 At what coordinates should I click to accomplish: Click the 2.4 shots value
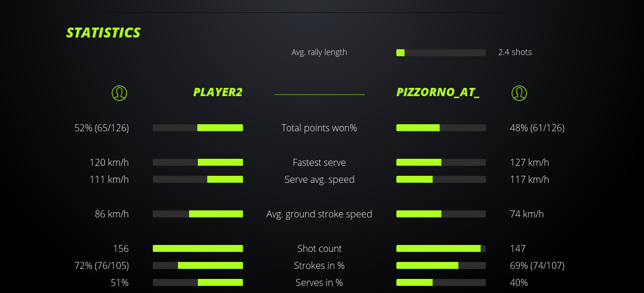tap(515, 52)
